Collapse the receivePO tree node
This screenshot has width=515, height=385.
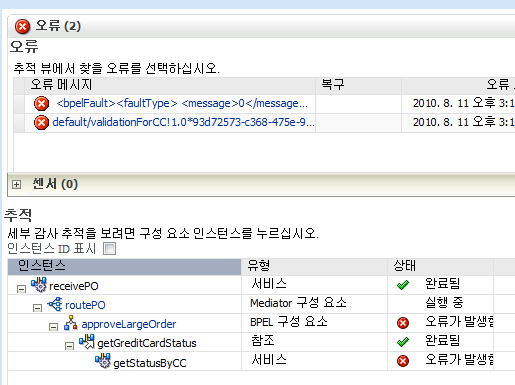point(21,289)
